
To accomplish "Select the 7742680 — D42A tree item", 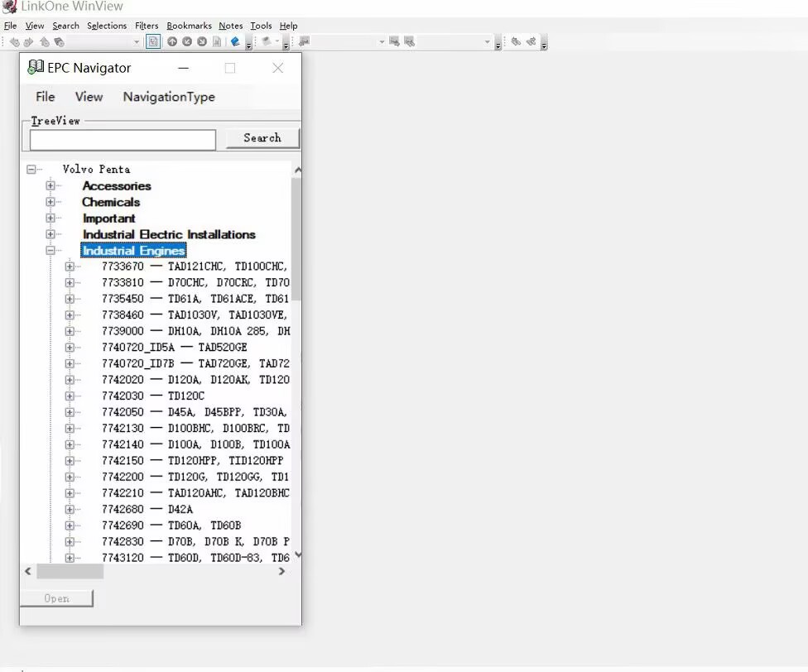I will (147, 510).
